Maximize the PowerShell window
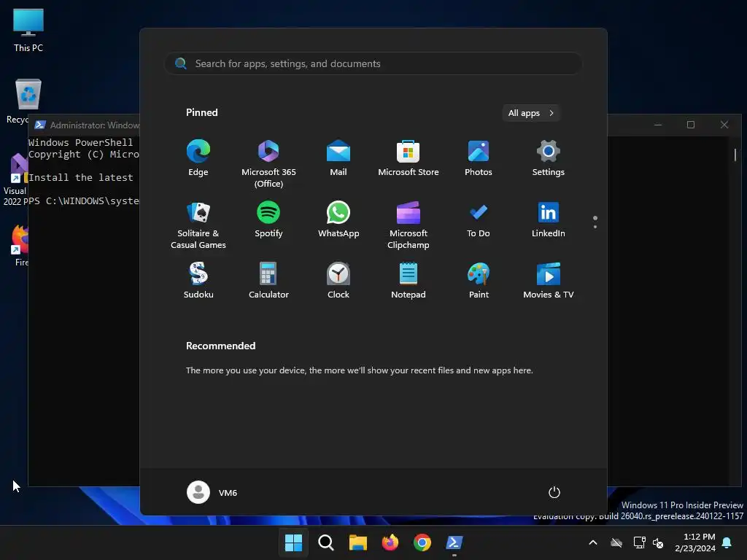This screenshot has width=747, height=560. point(691,125)
